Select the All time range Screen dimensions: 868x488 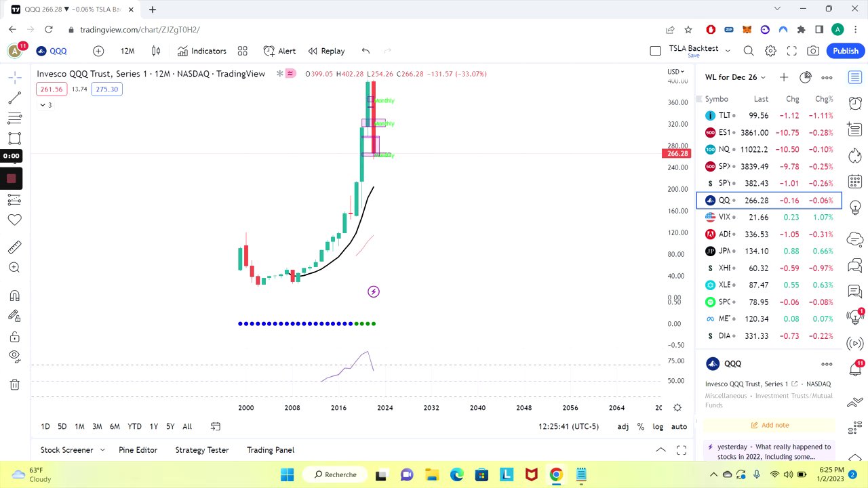click(x=187, y=426)
